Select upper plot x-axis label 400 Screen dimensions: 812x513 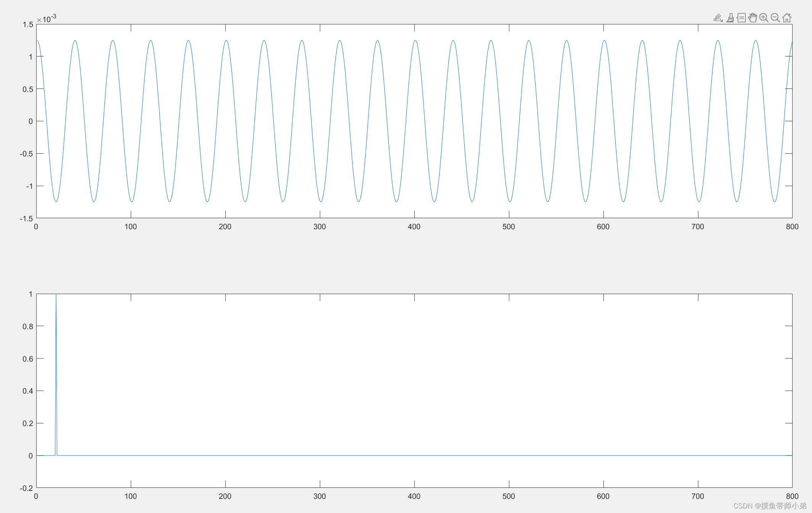(x=414, y=227)
